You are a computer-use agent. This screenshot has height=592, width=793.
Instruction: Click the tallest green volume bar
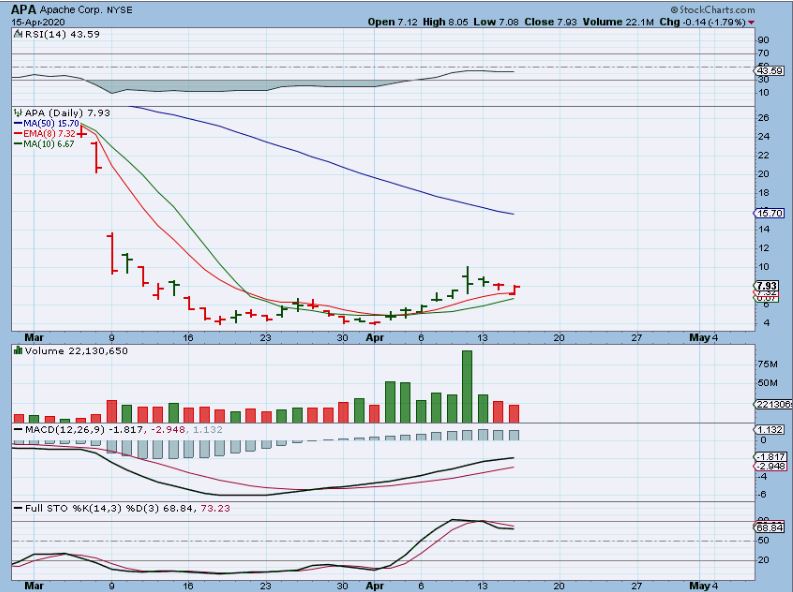[467, 386]
